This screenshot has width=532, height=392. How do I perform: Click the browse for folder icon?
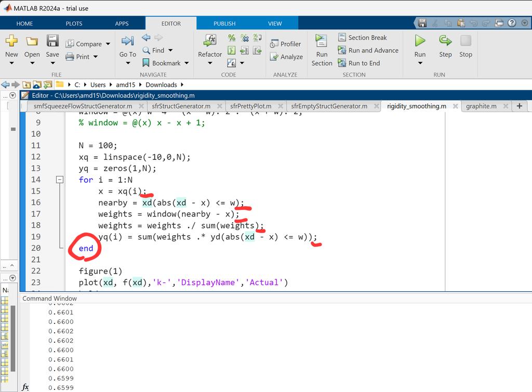(x=48, y=85)
